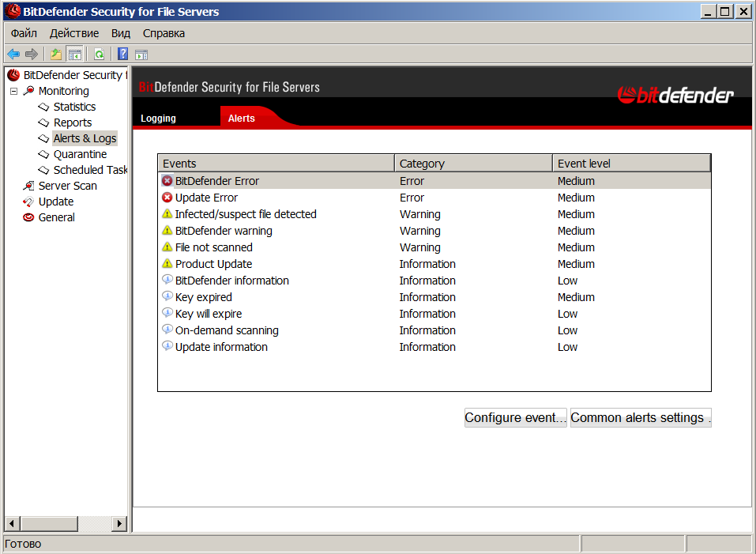Click the Server Scan magnifier icon

28,186
